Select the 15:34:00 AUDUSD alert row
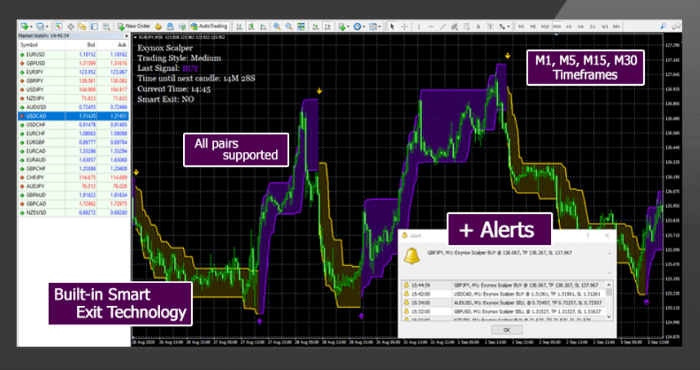The width and height of the screenshot is (700, 370). click(503, 303)
